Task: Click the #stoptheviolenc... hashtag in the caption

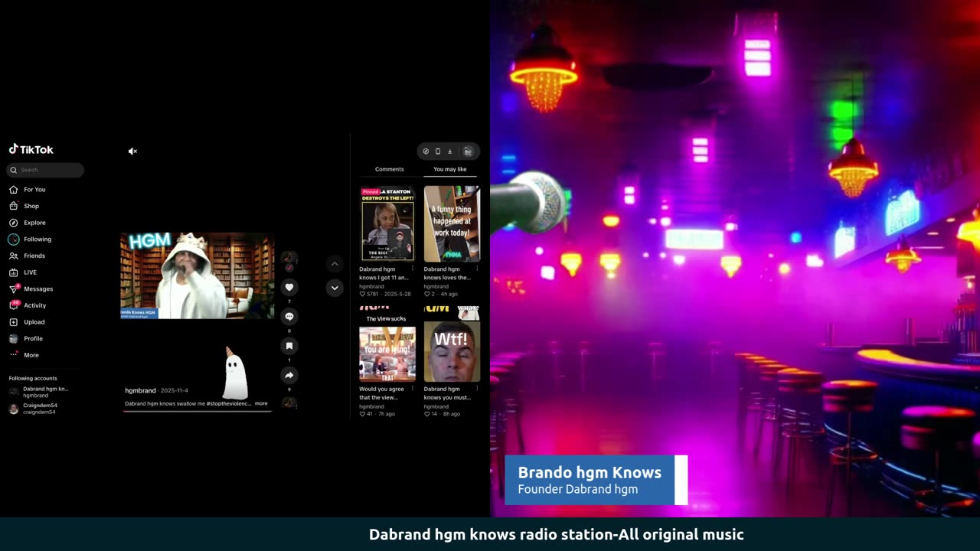Action: pyautogui.click(x=229, y=403)
